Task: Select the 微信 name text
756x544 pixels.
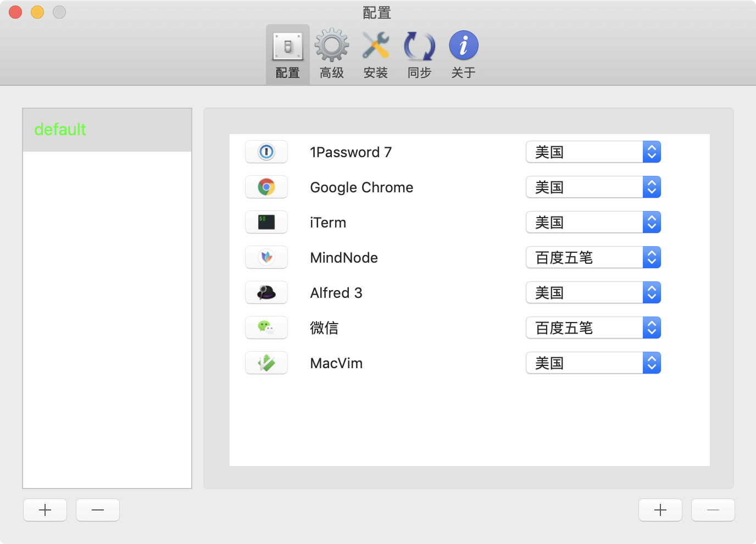Action: click(x=324, y=328)
